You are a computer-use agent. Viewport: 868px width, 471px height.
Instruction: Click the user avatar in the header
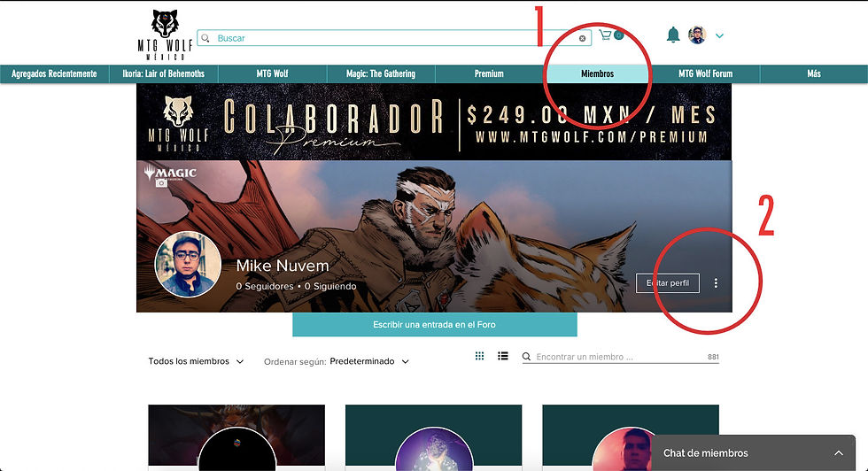tap(698, 35)
